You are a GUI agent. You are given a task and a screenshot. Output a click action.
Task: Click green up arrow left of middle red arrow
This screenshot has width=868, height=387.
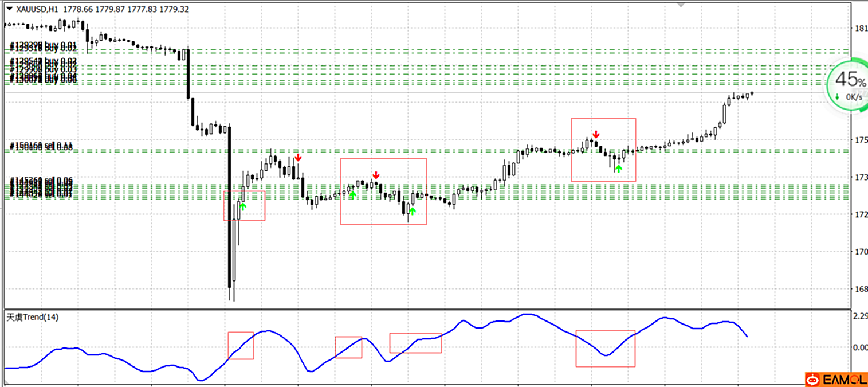point(352,195)
